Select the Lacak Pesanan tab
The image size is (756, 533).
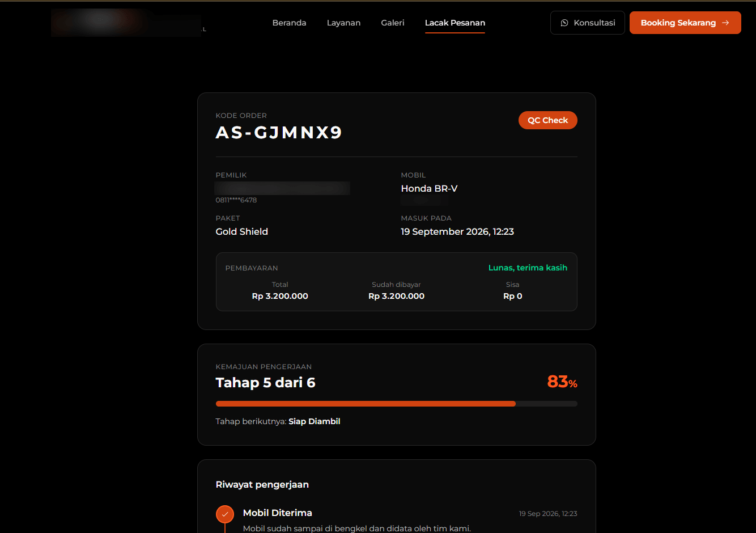(x=455, y=23)
